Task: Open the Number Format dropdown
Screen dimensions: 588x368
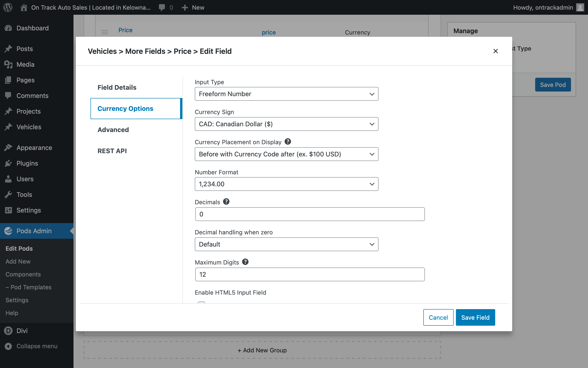Action: tap(286, 184)
